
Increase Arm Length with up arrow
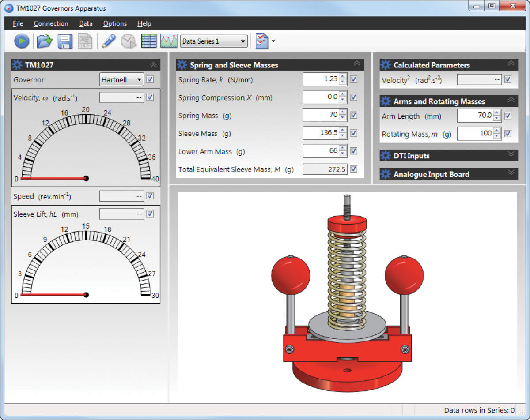pyautogui.click(x=497, y=113)
